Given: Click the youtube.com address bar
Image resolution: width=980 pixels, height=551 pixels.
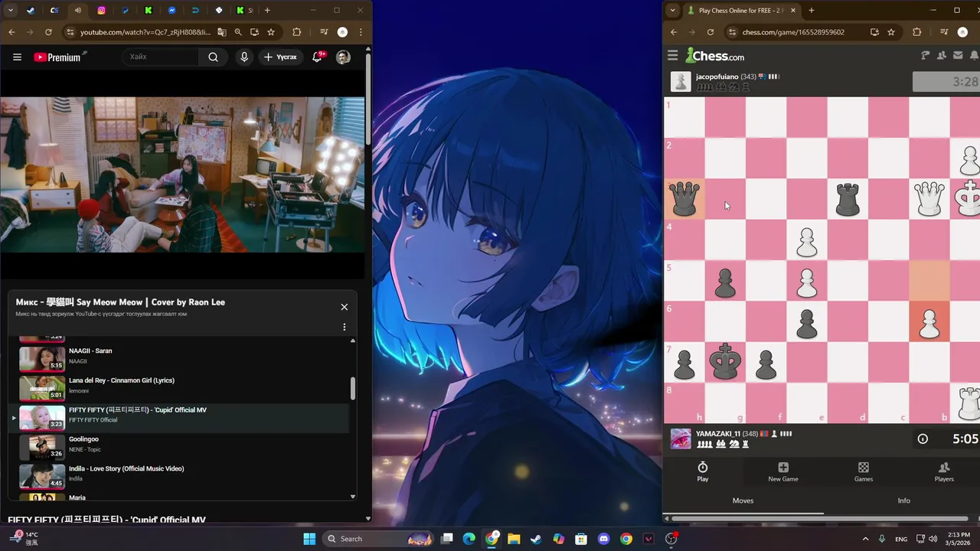Looking at the screenshot, I should tap(144, 32).
